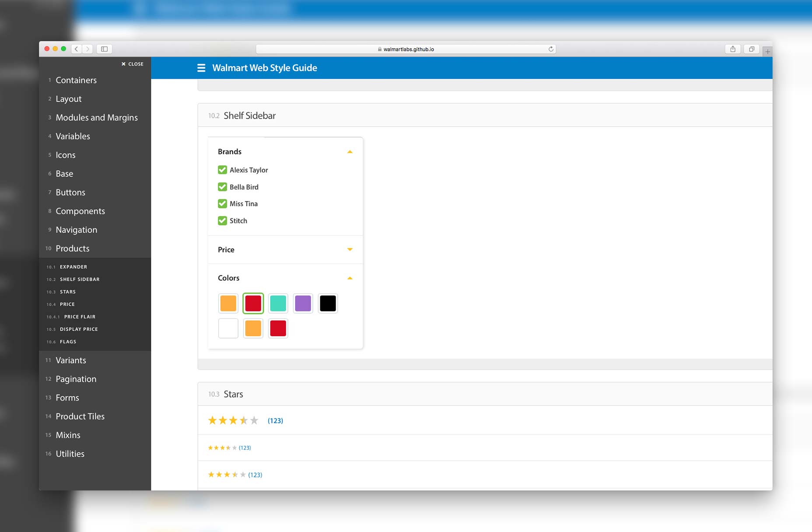The width and height of the screenshot is (812, 532).
Task: Click the browser forward arrow
Action: point(88,49)
